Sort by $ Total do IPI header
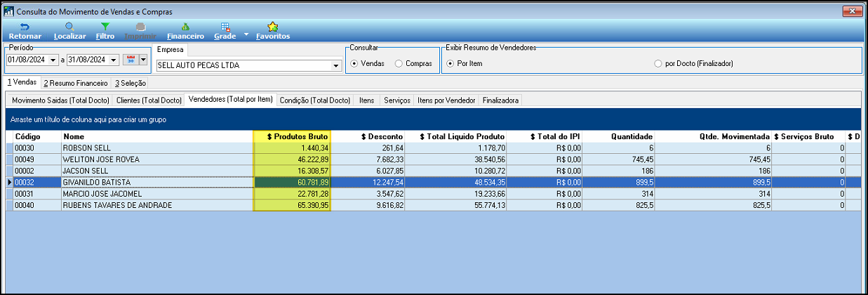Screen dimensions: 868x295 coord(545,136)
